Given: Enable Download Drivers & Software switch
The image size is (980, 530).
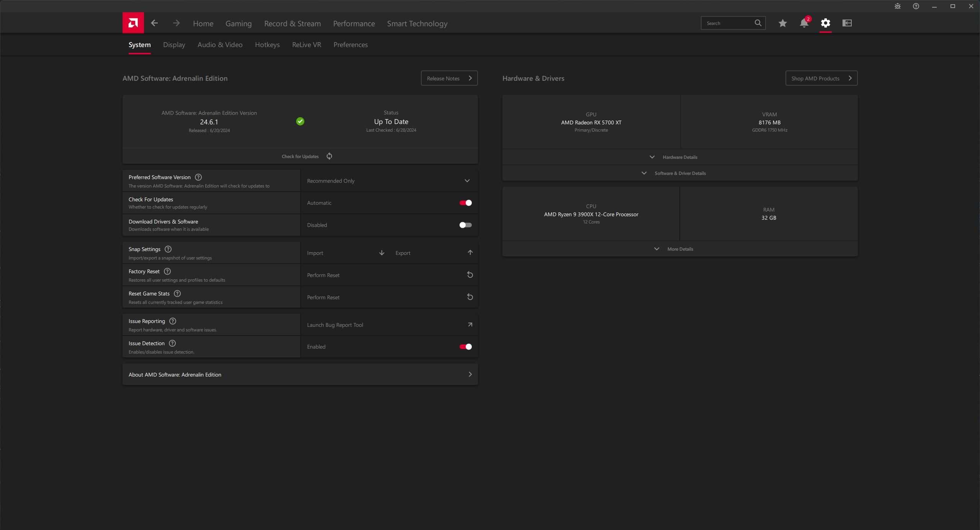Looking at the screenshot, I should coord(465,225).
